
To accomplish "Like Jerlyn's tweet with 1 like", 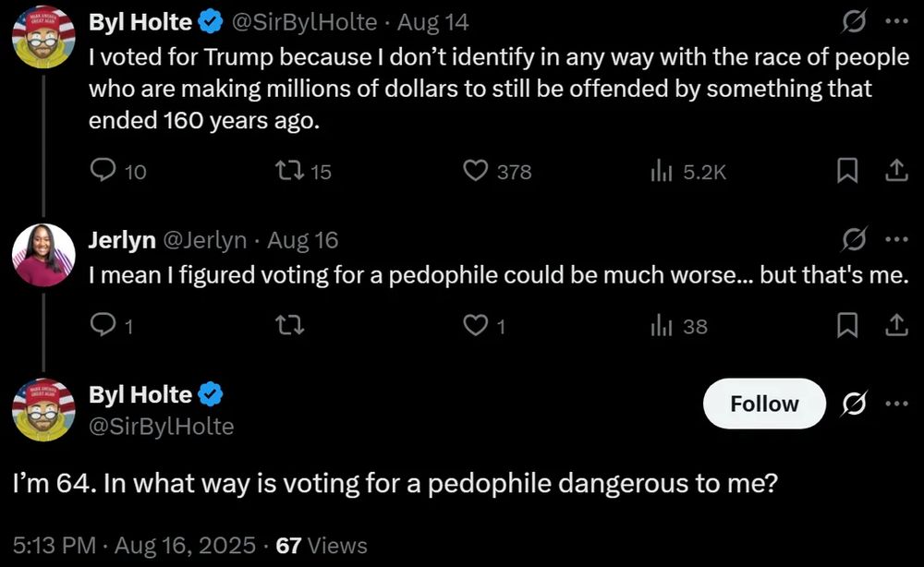I will tap(476, 325).
